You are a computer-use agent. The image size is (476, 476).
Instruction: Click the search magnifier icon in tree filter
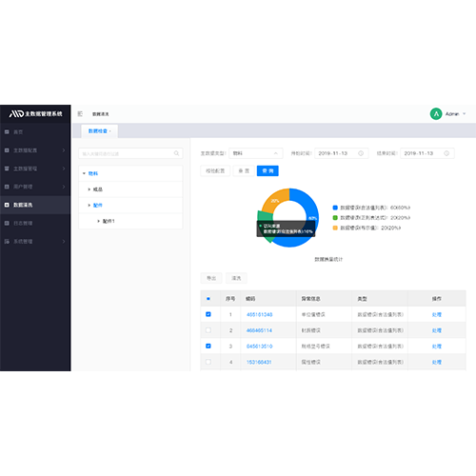(x=176, y=153)
